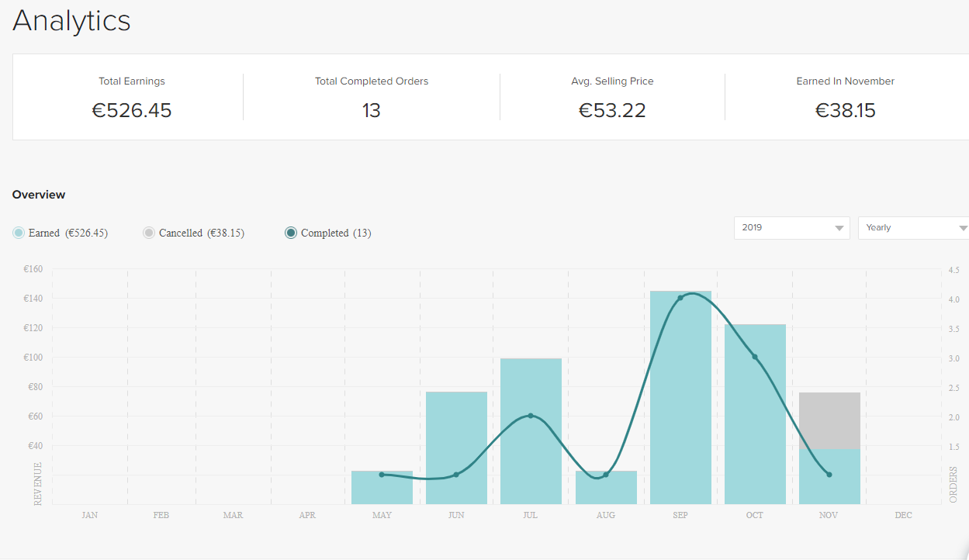Click the Total Earnings value €526.45

point(132,111)
